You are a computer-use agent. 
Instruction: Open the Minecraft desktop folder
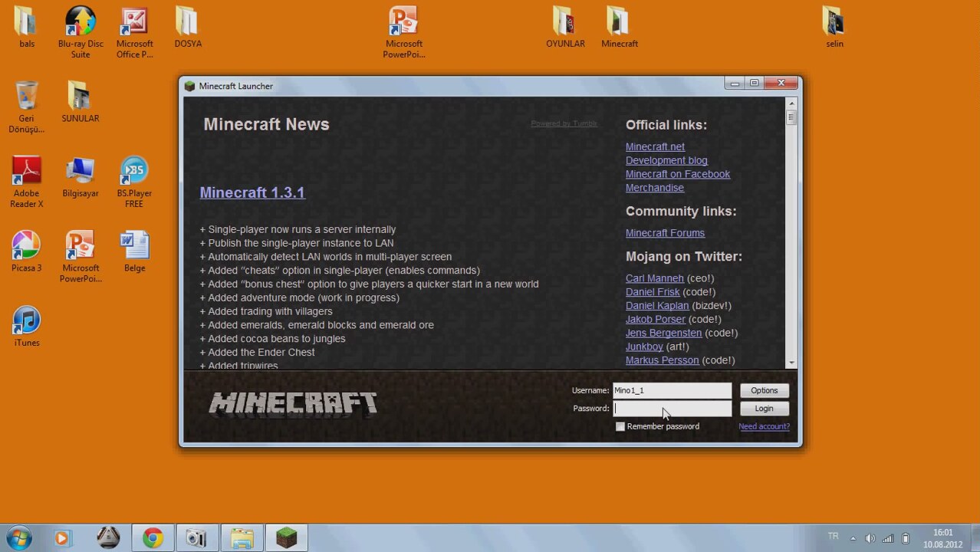620,28
